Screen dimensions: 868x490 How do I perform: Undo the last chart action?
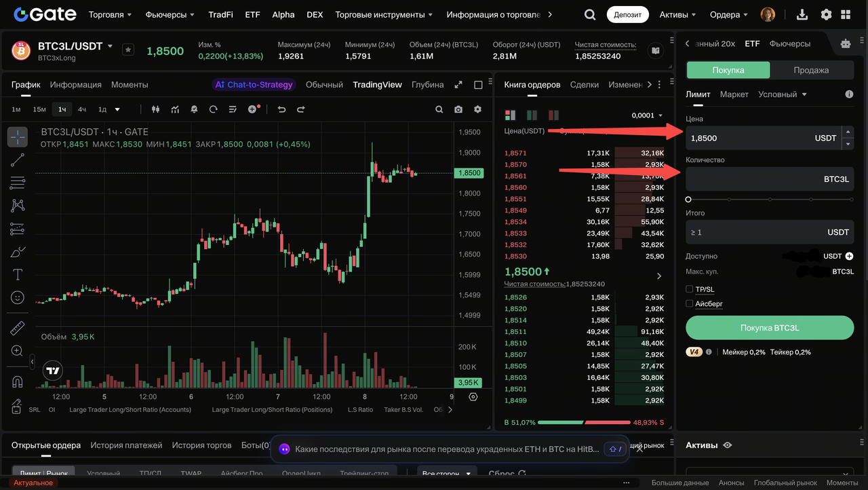(x=281, y=109)
